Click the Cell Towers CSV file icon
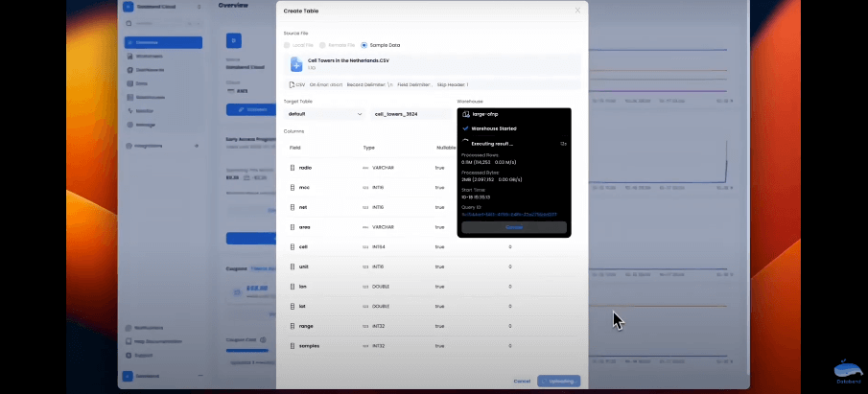 tap(296, 64)
